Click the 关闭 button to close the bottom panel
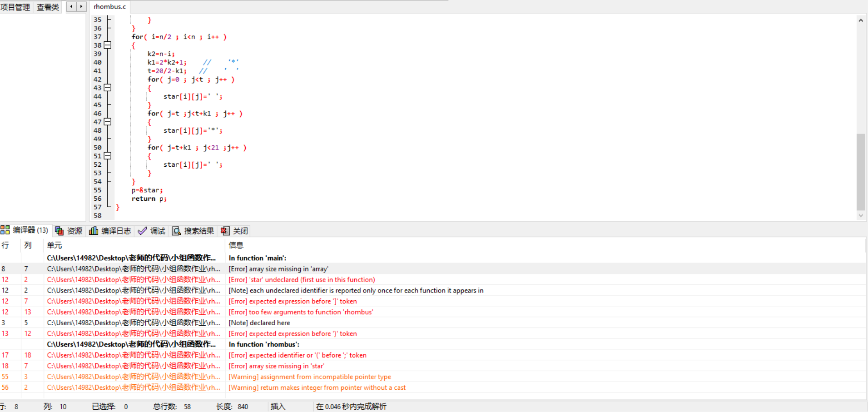Viewport: 868px width, 412px height. (234, 231)
